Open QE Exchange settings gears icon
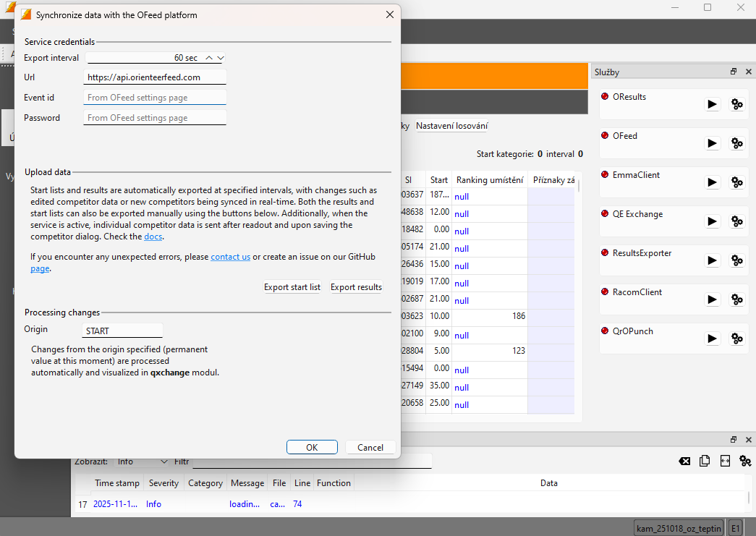Image resolution: width=756 pixels, height=536 pixels. tap(737, 221)
